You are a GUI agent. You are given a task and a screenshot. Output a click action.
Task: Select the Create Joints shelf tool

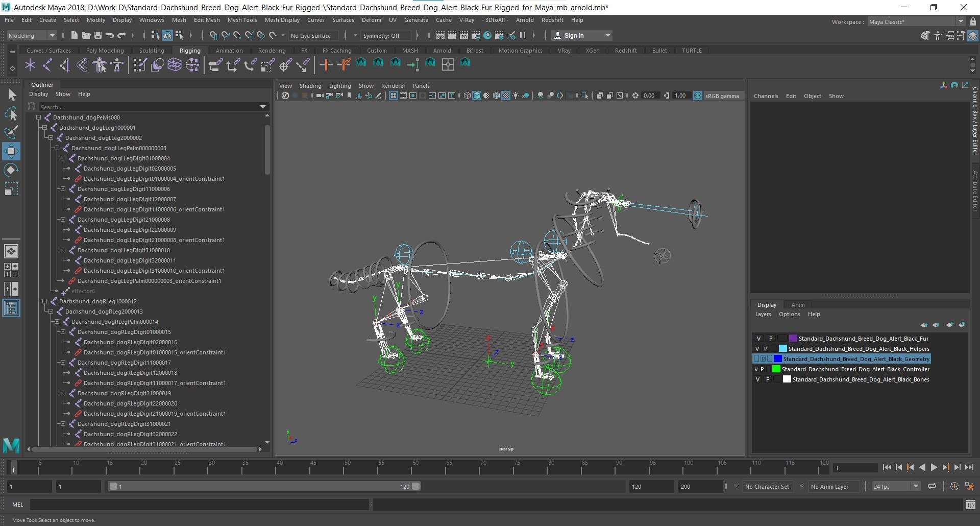[x=47, y=65]
